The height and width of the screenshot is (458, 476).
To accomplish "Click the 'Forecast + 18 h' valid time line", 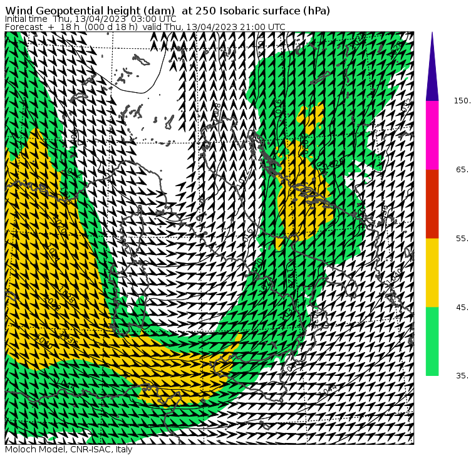I will click(x=145, y=27).
